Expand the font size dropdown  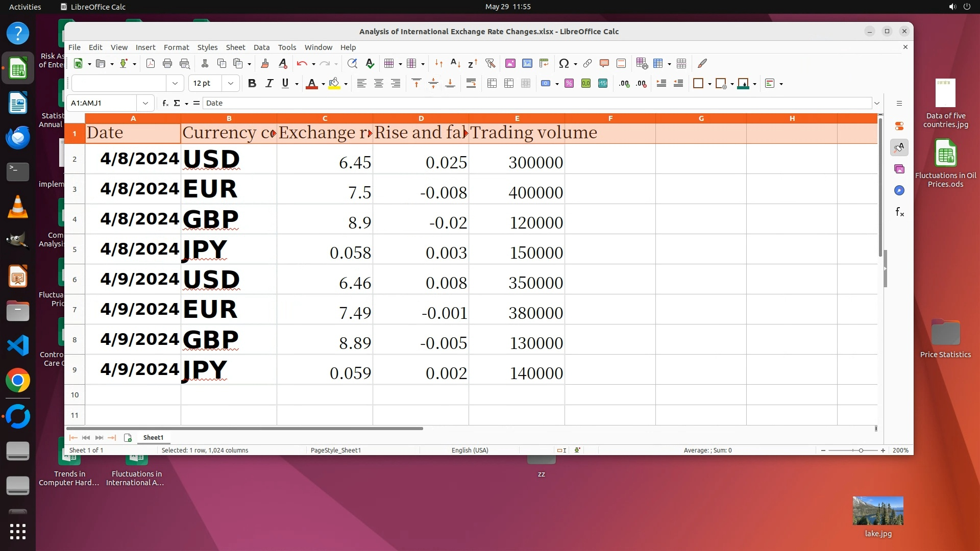click(231, 83)
